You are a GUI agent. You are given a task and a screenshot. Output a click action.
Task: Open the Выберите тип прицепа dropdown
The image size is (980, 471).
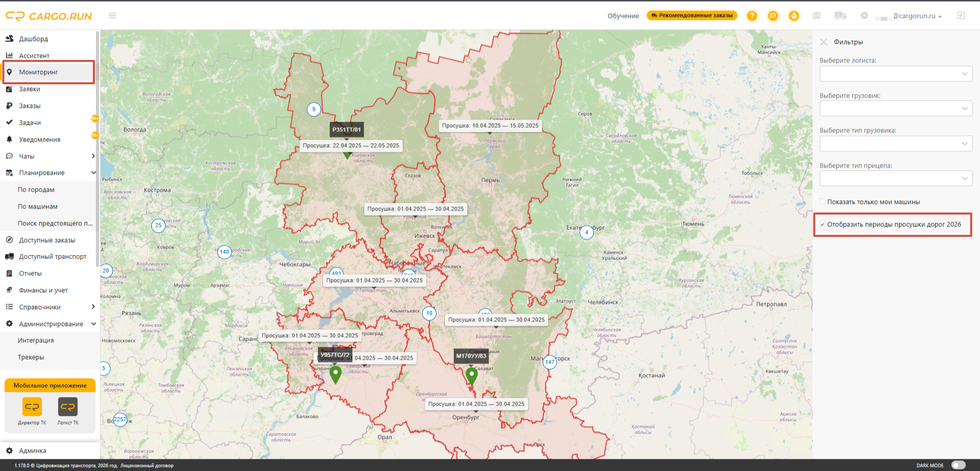pos(896,178)
